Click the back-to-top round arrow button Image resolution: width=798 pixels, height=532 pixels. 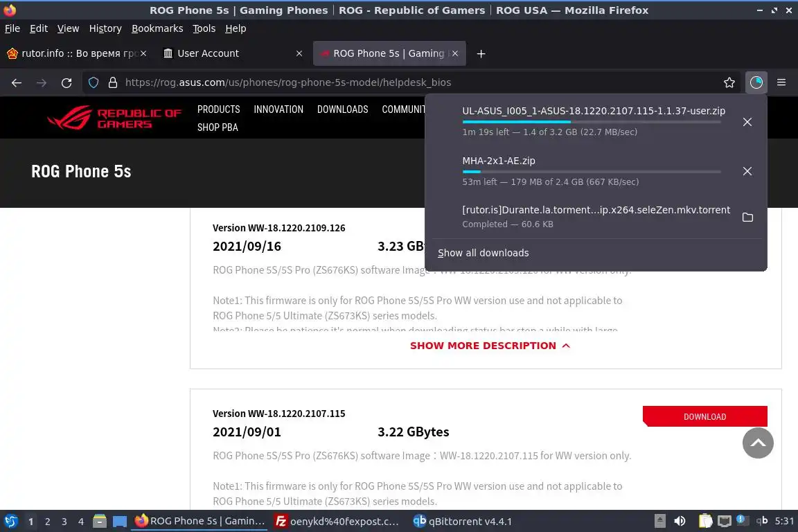tap(758, 443)
